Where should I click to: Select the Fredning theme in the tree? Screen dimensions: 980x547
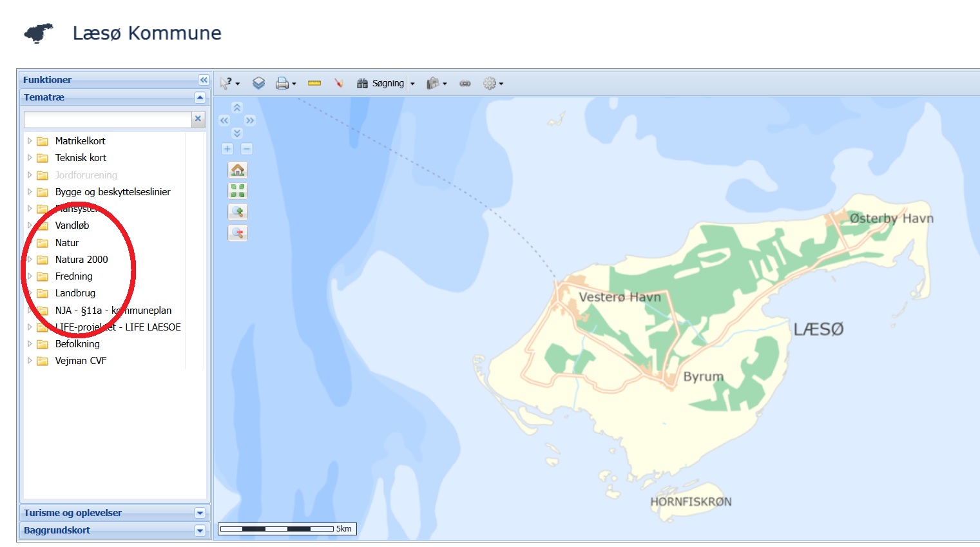(x=73, y=276)
